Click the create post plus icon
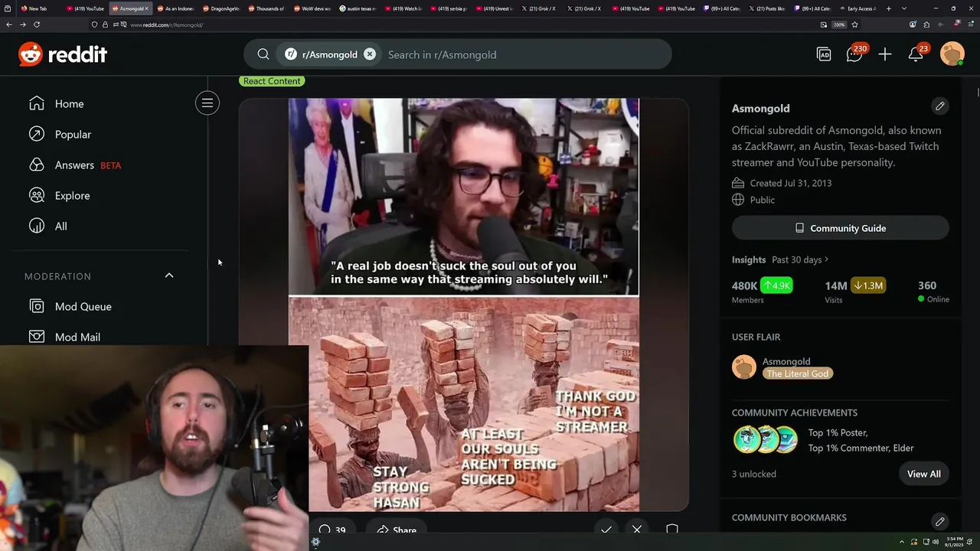Screen dimensions: 980x551 pos(885,54)
